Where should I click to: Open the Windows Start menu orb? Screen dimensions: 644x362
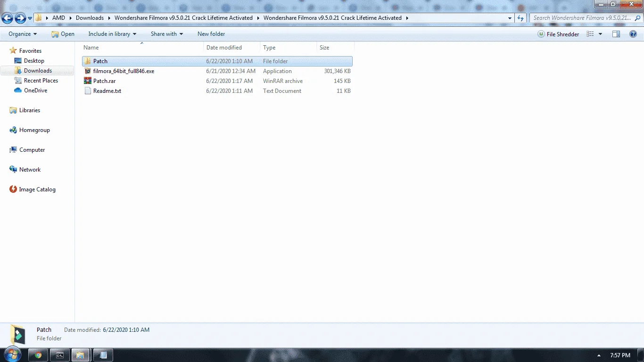[x=12, y=355]
